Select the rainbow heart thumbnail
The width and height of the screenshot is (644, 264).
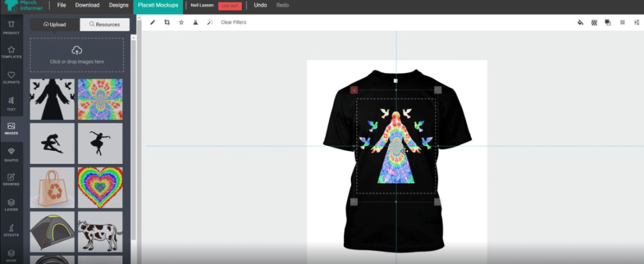pos(100,187)
